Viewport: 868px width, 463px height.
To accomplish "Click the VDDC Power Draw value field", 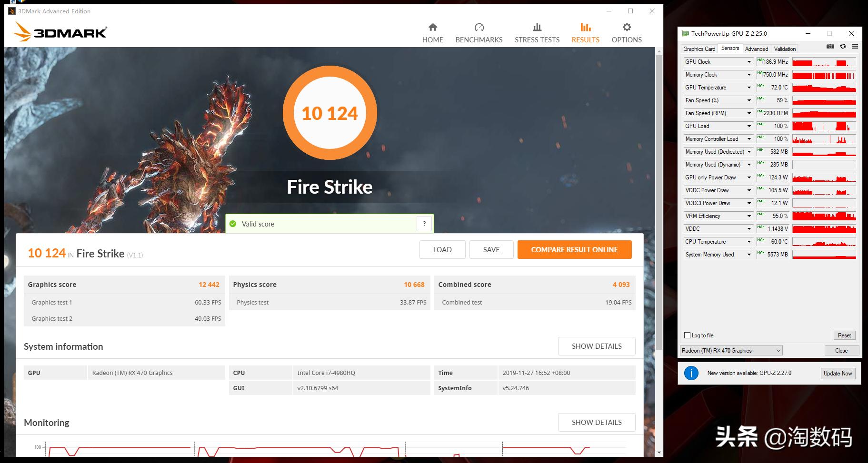I will (x=772, y=190).
